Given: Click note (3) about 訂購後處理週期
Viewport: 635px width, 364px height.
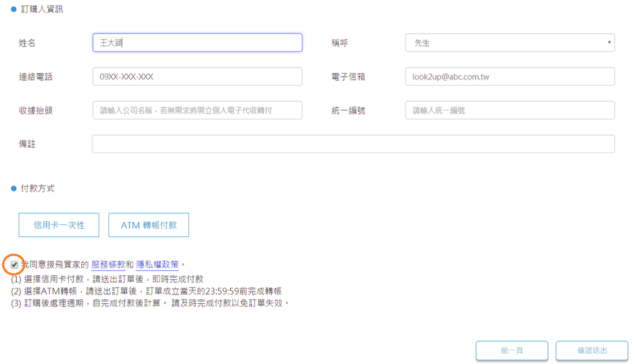Looking at the screenshot, I should tap(149, 303).
